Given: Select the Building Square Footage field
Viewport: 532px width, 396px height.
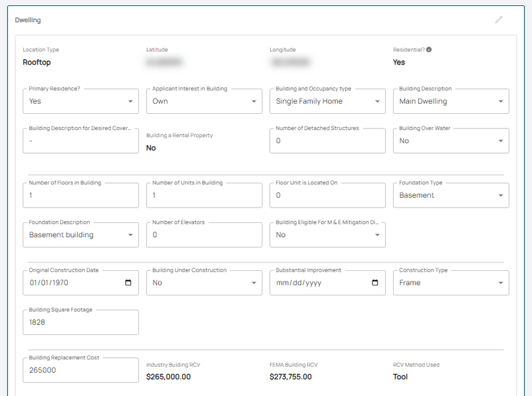Looking at the screenshot, I should click(80, 321).
